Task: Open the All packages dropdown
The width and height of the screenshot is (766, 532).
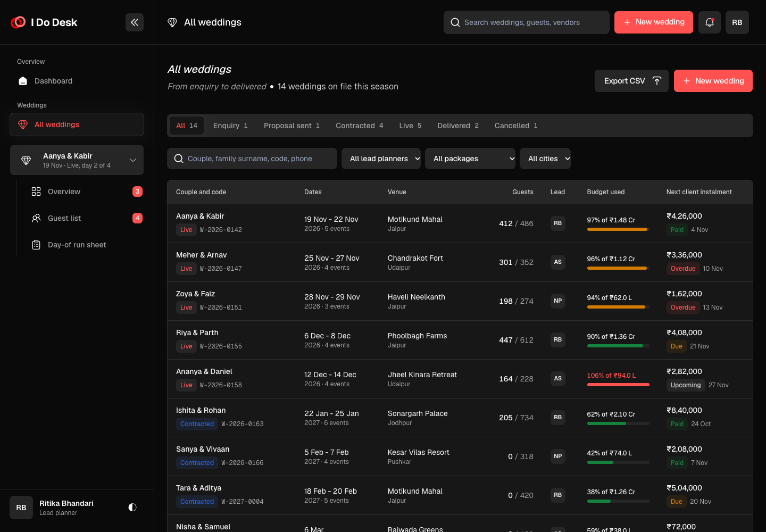Action: click(x=470, y=159)
